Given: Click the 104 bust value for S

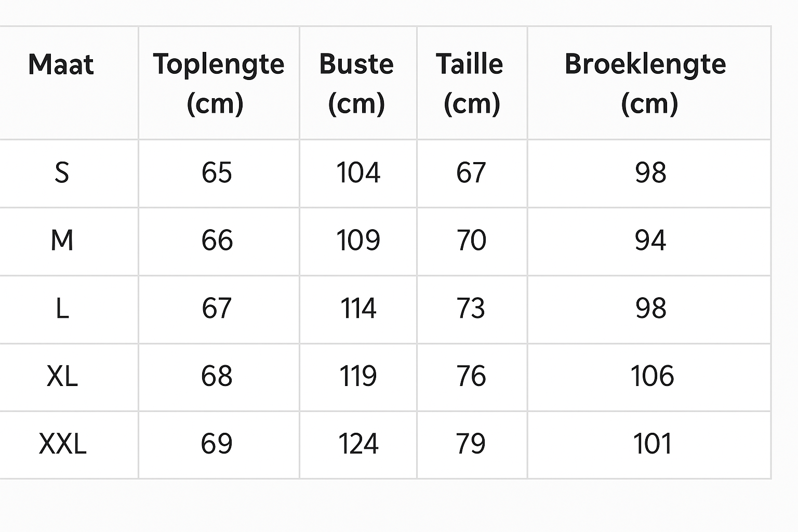Looking at the screenshot, I should 358,173.
